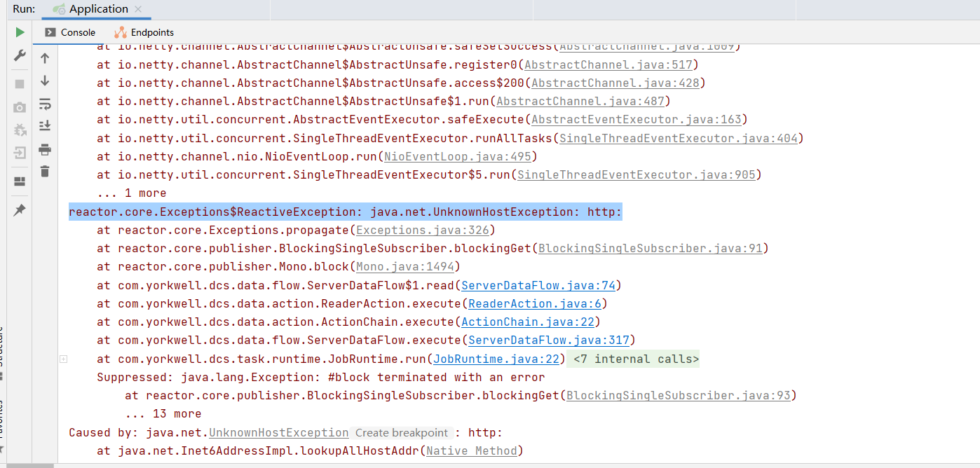980x468 pixels.
Task: Take a thread dump with camera icon
Action: click(x=20, y=106)
